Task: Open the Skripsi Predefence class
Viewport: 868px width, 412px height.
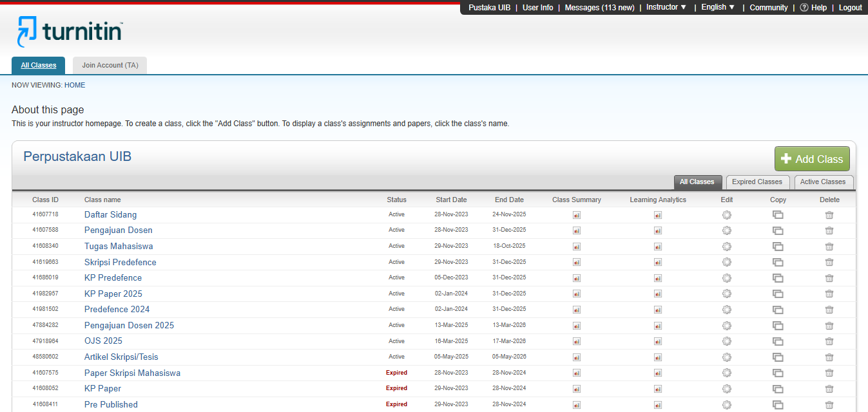Action: (x=121, y=263)
